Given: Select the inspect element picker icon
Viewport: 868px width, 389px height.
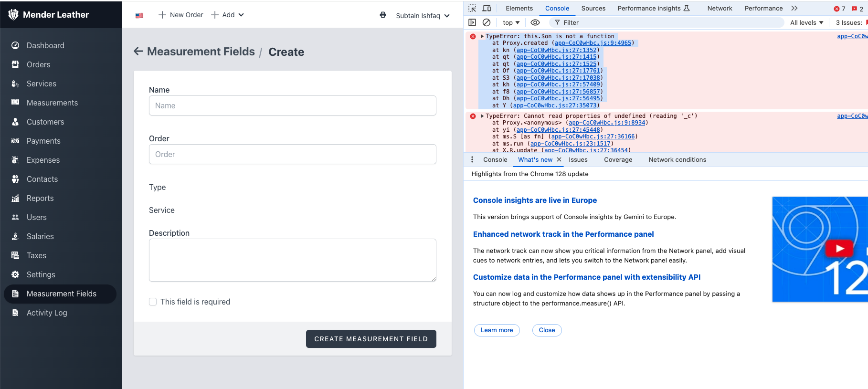Looking at the screenshot, I should (472, 8).
